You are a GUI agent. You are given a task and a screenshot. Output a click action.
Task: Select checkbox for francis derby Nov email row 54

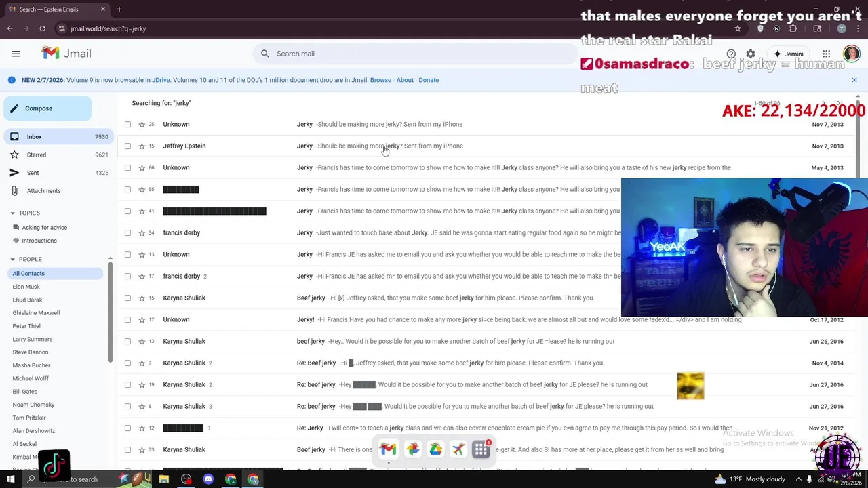pyautogui.click(x=127, y=232)
